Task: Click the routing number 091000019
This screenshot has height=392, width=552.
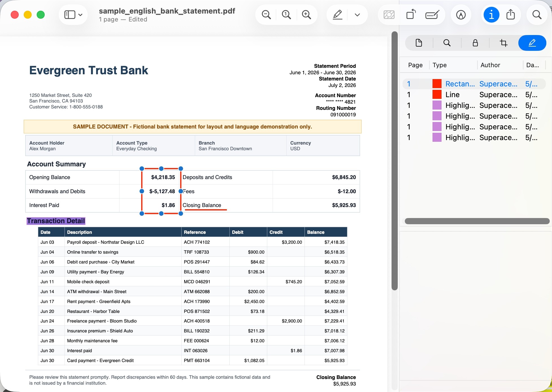Action: coord(343,115)
